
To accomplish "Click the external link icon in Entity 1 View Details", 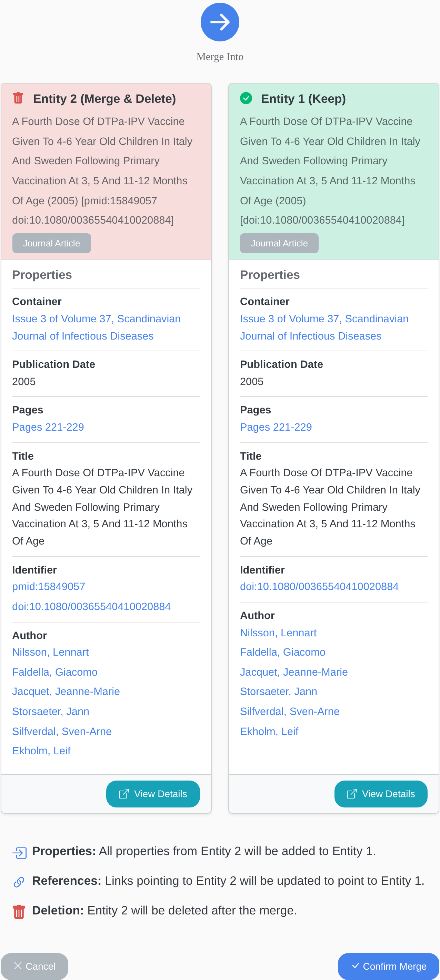I will [352, 794].
